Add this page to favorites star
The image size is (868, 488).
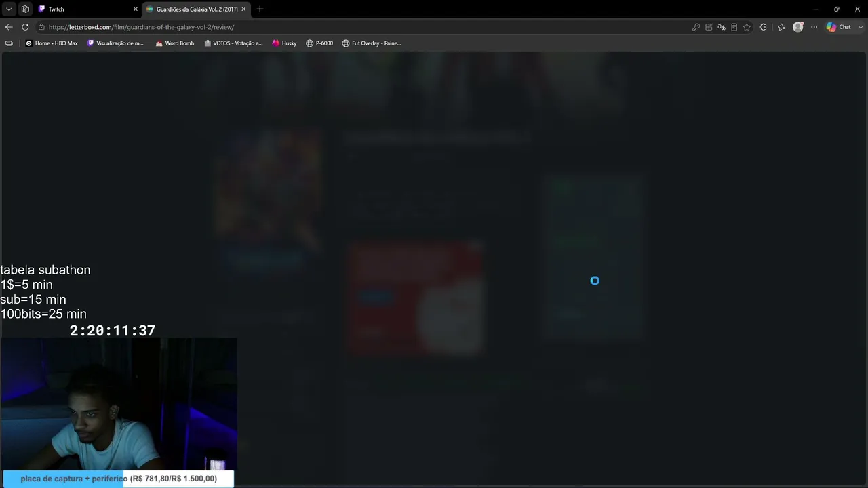point(747,27)
